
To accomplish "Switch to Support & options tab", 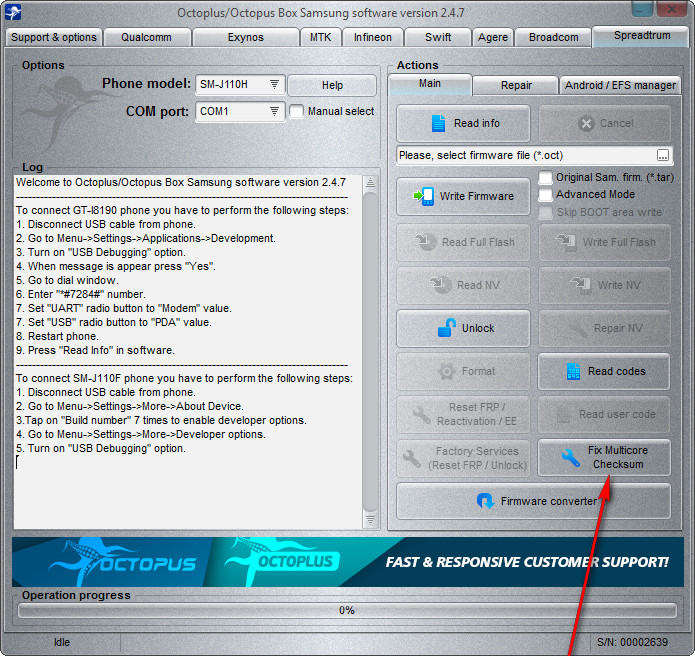I will tap(54, 37).
